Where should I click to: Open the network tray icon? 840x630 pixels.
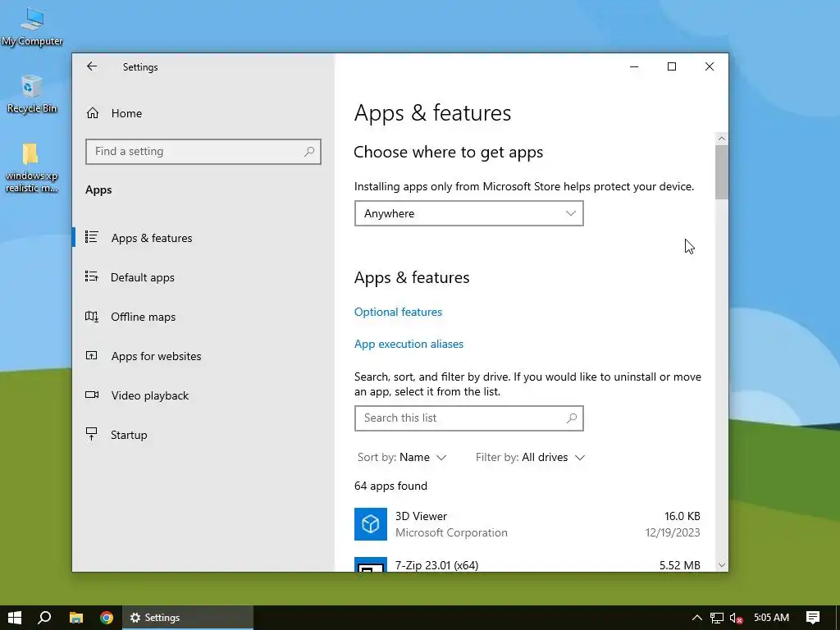(x=717, y=618)
